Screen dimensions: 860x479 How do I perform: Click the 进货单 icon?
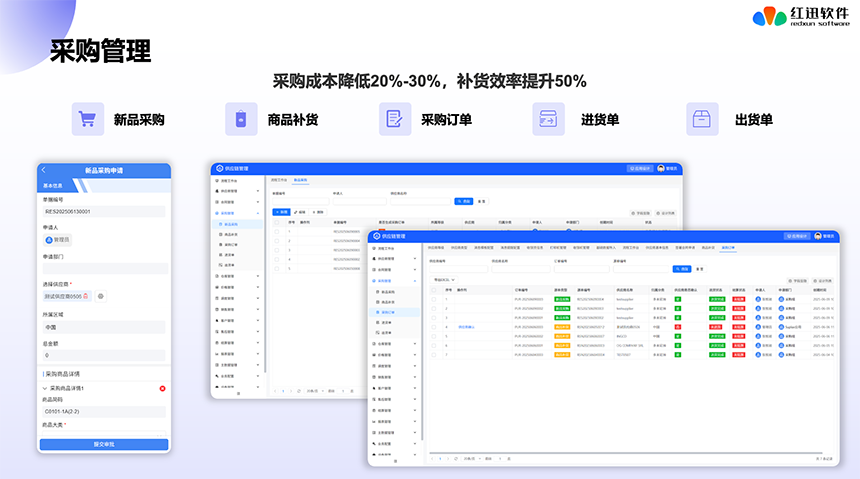tap(548, 119)
